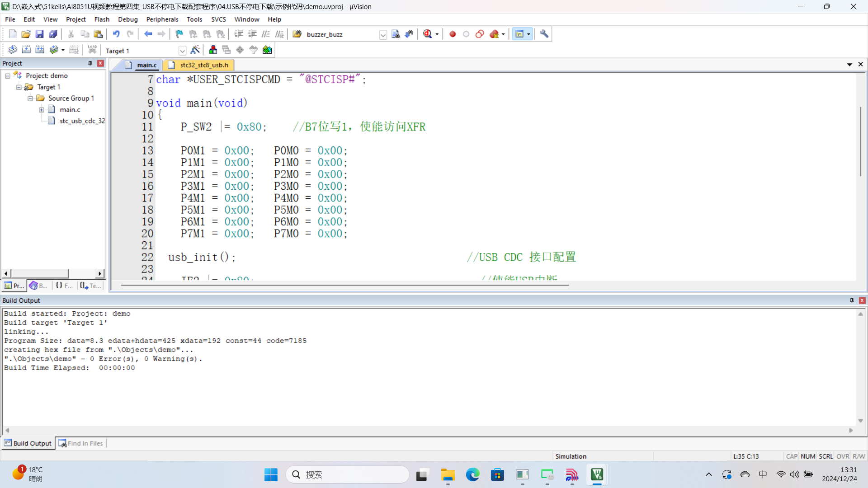This screenshot has width=868, height=488.
Task: Toggle pin on Build Output panel
Action: tap(852, 300)
